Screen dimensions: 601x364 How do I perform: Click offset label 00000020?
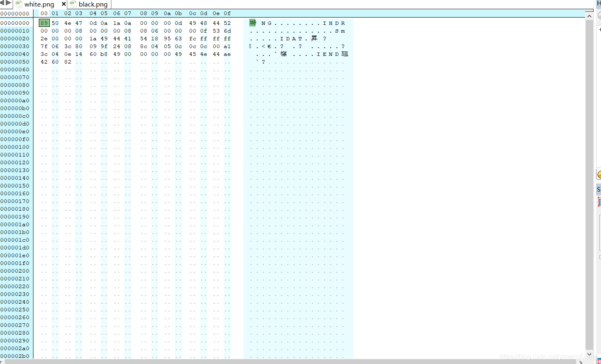click(x=15, y=39)
